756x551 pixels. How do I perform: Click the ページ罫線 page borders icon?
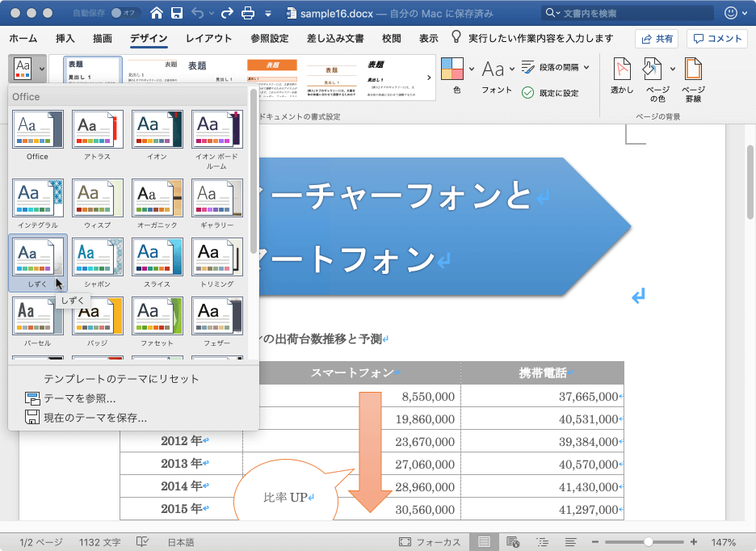coord(693,69)
